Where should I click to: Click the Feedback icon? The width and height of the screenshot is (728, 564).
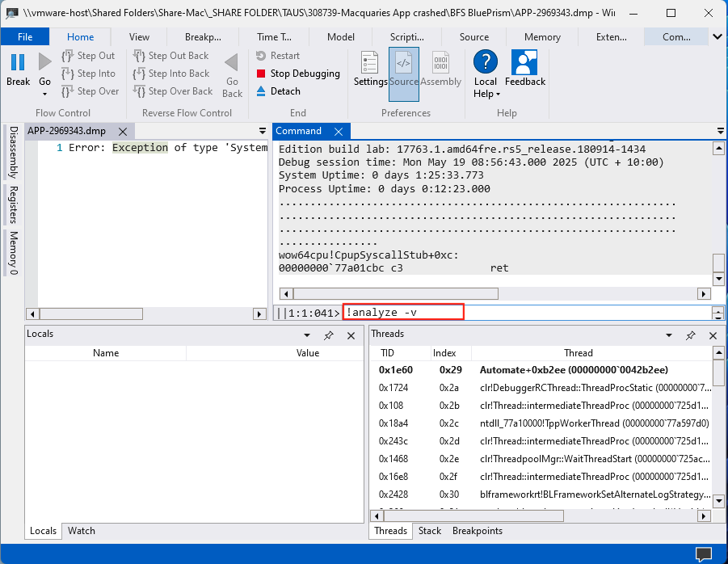point(525,62)
